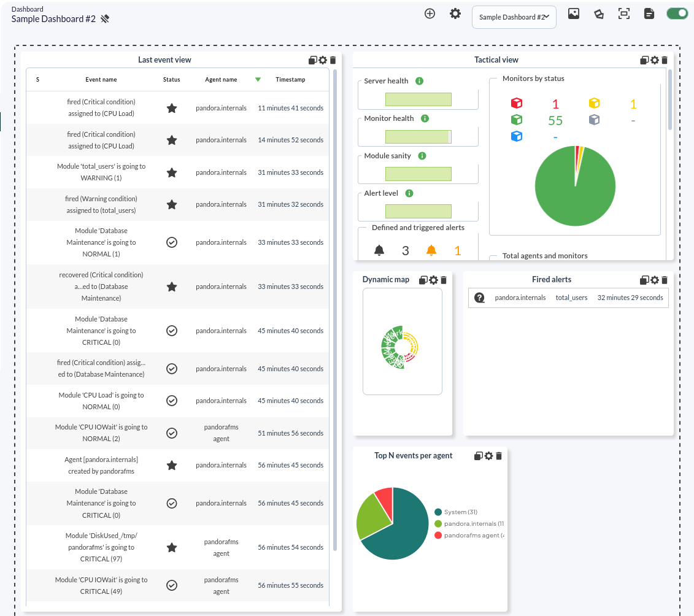The width and height of the screenshot is (694, 616).
Task: Open the 11 minutes 41 seconds event link
Action: [290, 108]
